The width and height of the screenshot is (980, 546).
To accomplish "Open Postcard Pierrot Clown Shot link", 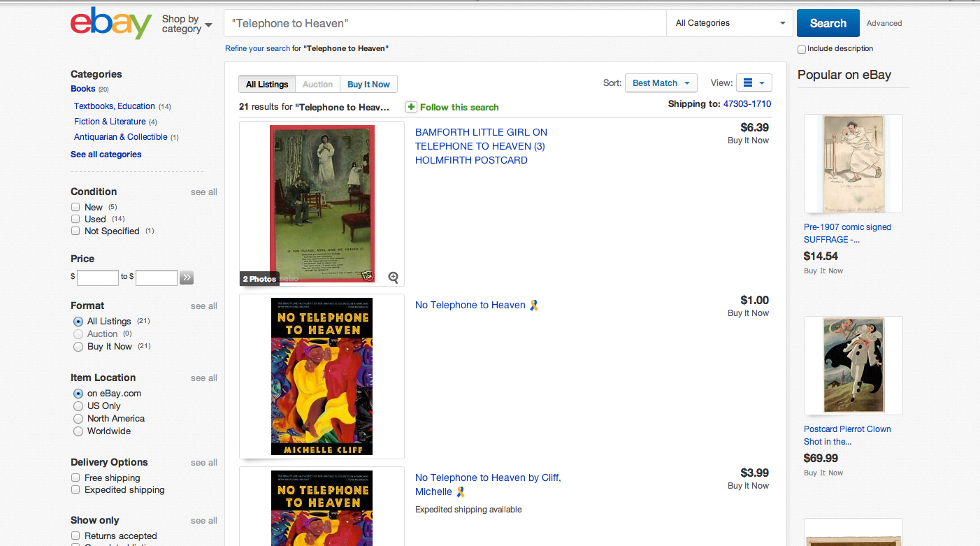I will [x=847, y=436].
